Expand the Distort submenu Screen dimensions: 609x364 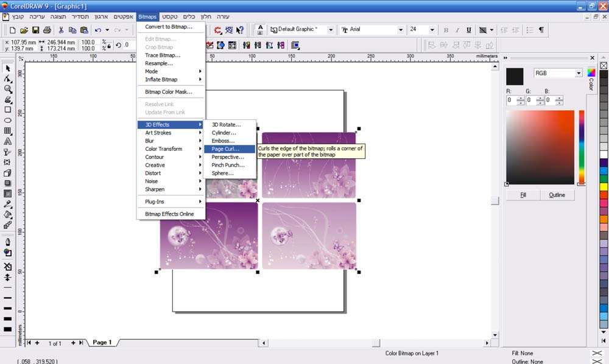(x=171, y=173)
